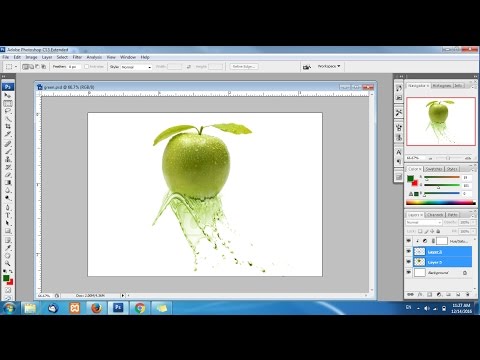Image resolution: width=480 pixels, height=360 pixels.
Task: Select the Gradient tool
Action: tap(8, 182)
